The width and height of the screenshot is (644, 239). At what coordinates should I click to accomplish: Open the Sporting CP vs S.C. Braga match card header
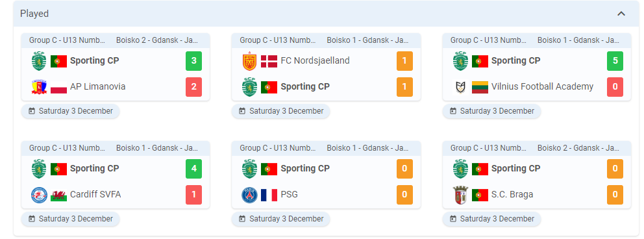pyautogui.click(x=536, y=148)
